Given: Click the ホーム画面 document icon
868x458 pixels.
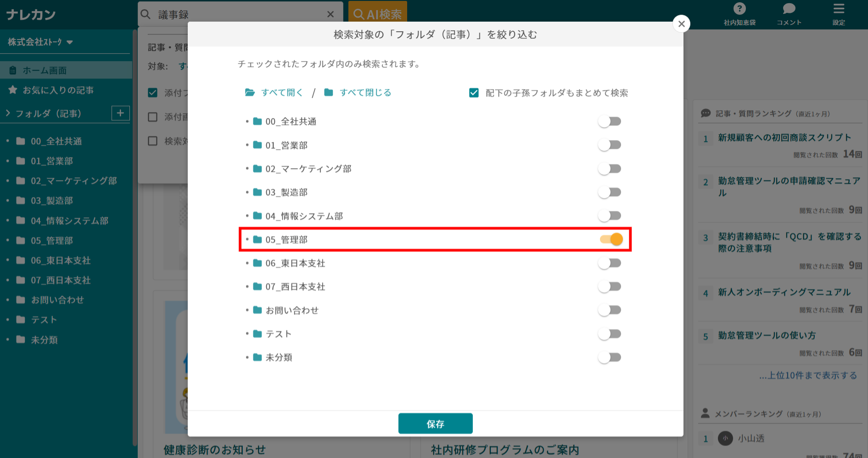Looking at the screenshot, I should tap(13, 70).
